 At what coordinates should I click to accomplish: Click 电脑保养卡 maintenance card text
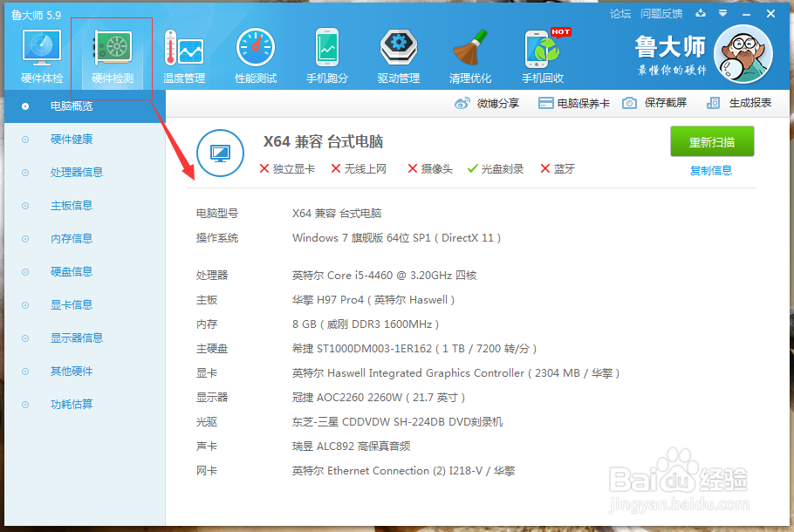click(584, 103)
